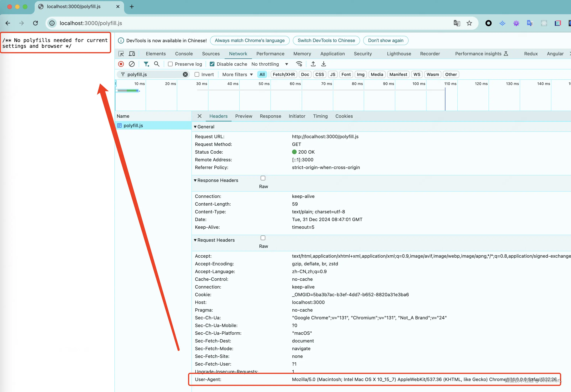Viewport: 571px width, 392px height.
Task: Select the Fetch/XHR filter button
Action: (284, 74)
